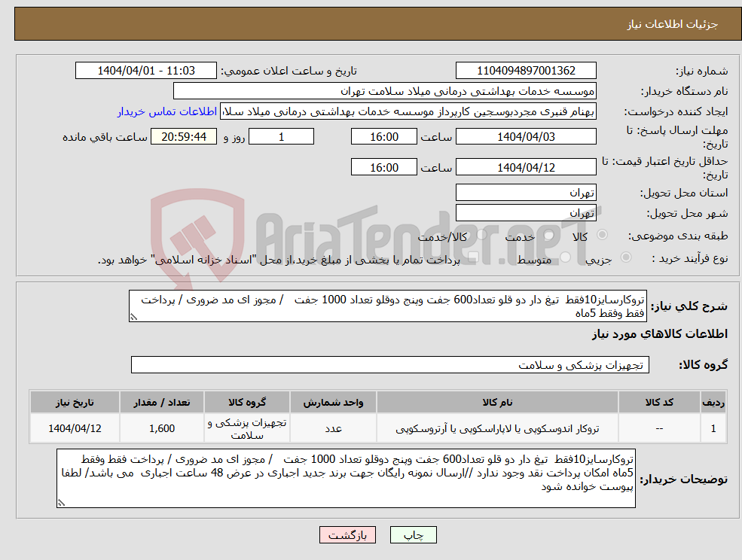Click the تعداد / مقدار column header
This screenshot has height=560, width=742.
tap(162, 402)
